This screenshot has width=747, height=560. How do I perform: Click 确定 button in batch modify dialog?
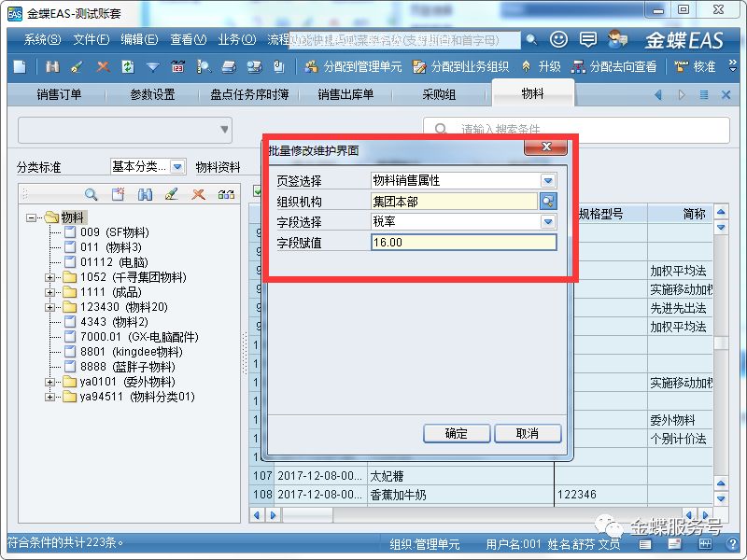(457, 433)
